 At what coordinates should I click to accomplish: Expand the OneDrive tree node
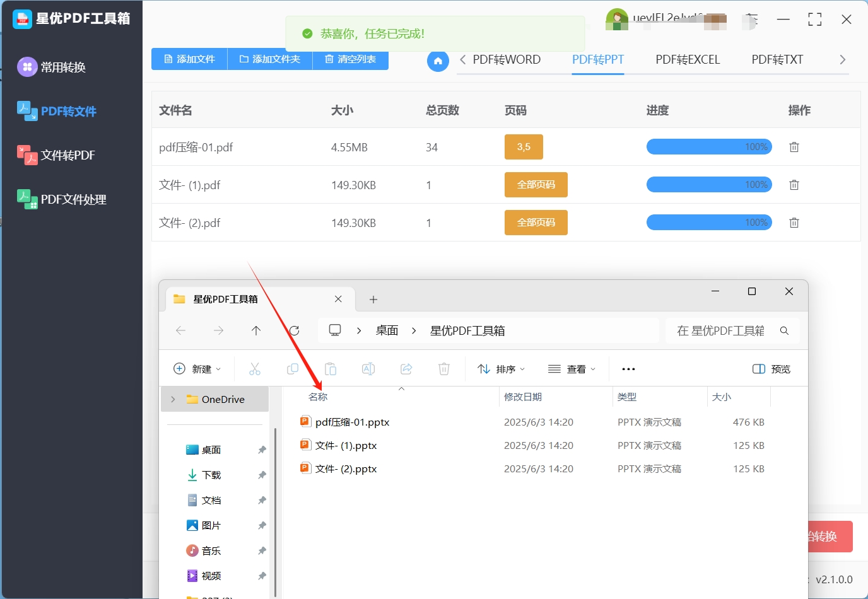[173, 399]
